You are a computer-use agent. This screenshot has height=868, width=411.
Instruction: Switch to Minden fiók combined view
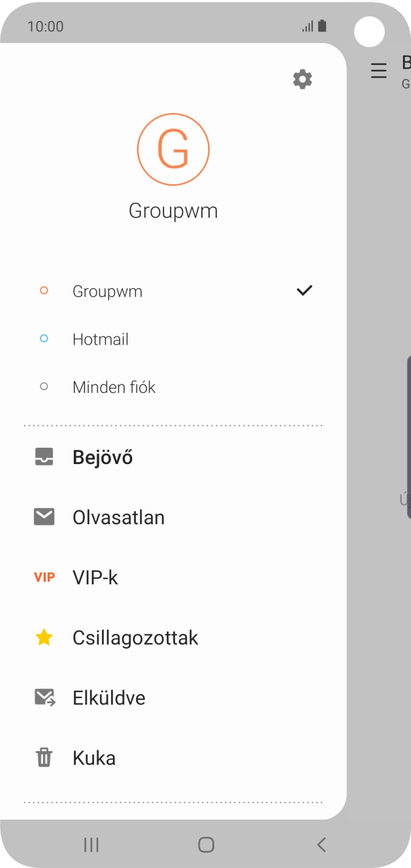click(114, 386)
